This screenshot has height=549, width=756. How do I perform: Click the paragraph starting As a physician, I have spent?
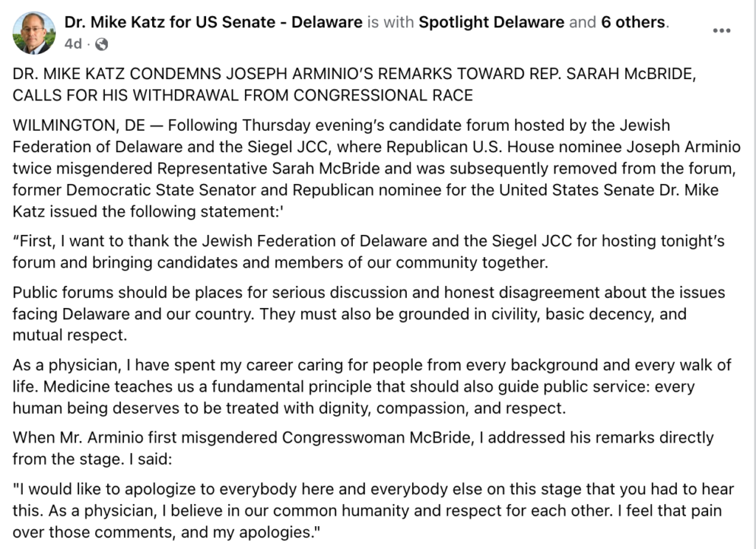pos(372,386)
